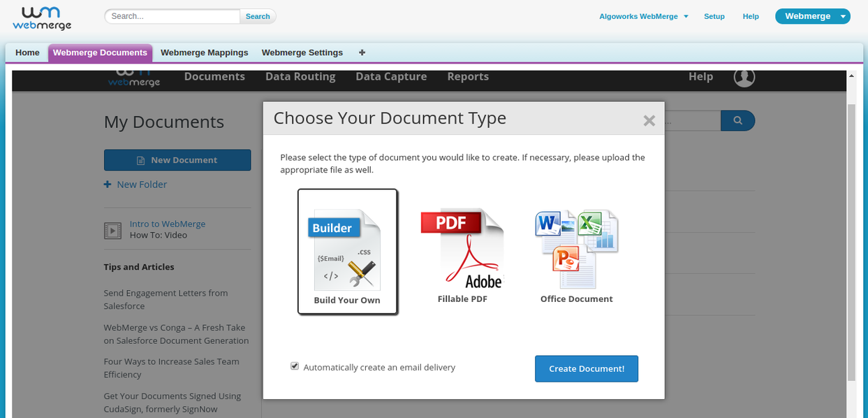The height and width of the screenshot is (418, 868).
Task: Choose the Fillable PDF Adobe icon
Action: pyautogui.click(x=462, y=249)
